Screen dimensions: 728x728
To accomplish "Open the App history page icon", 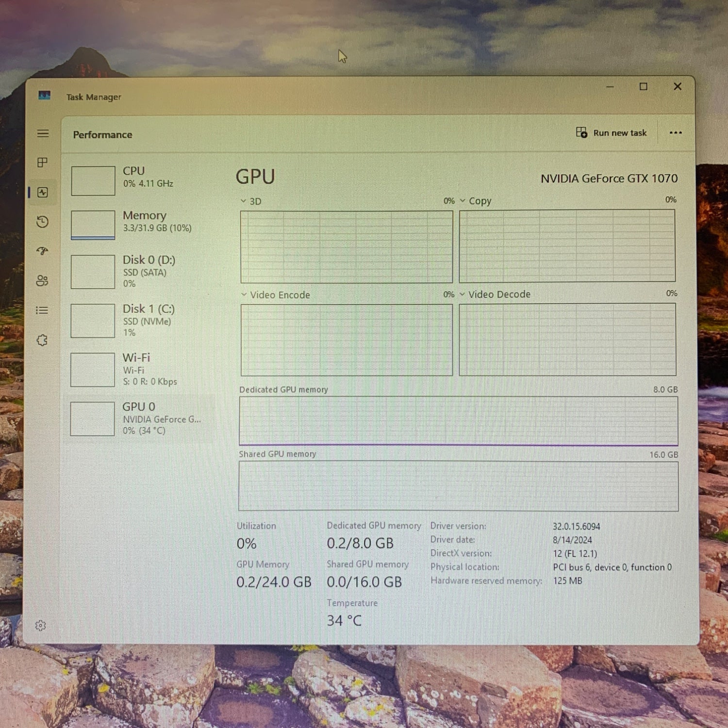I will [x=43, y=222].
